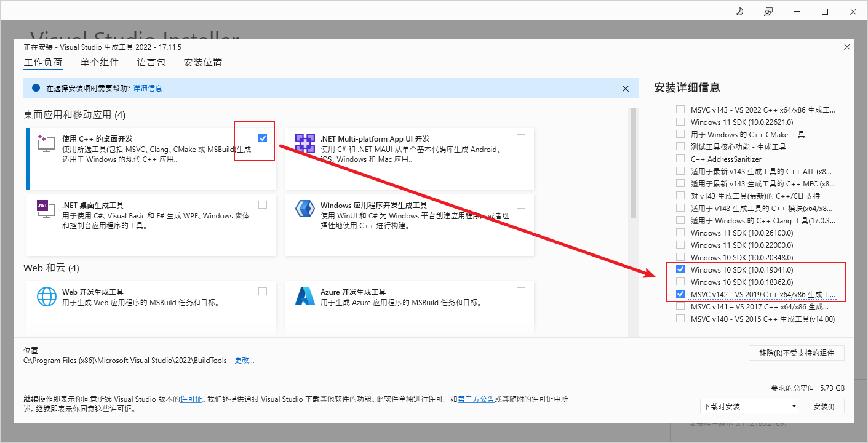Toggle dark mode moon icon in title bar
Screen dimensions: 868x443
[x=739, y=12]
